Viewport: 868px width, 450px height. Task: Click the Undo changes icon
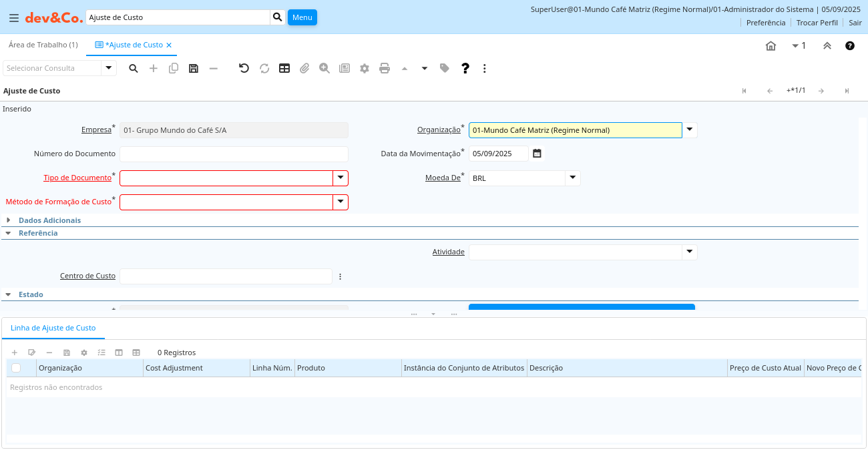pos(244,68)
